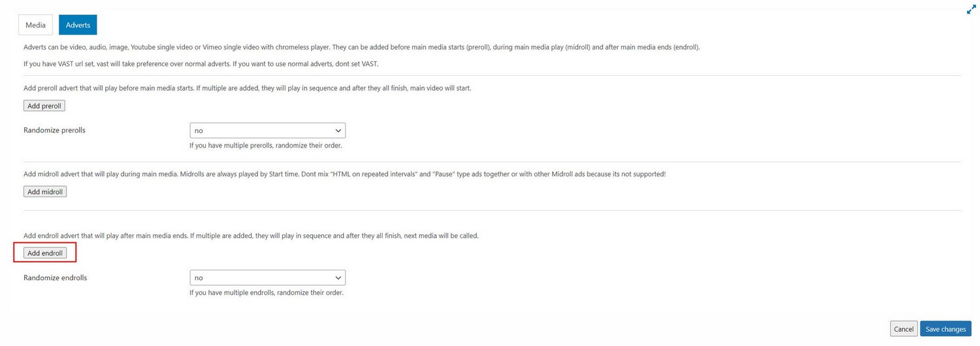Open the Randomize prerolls dropdown

click(x=267, y=131)
